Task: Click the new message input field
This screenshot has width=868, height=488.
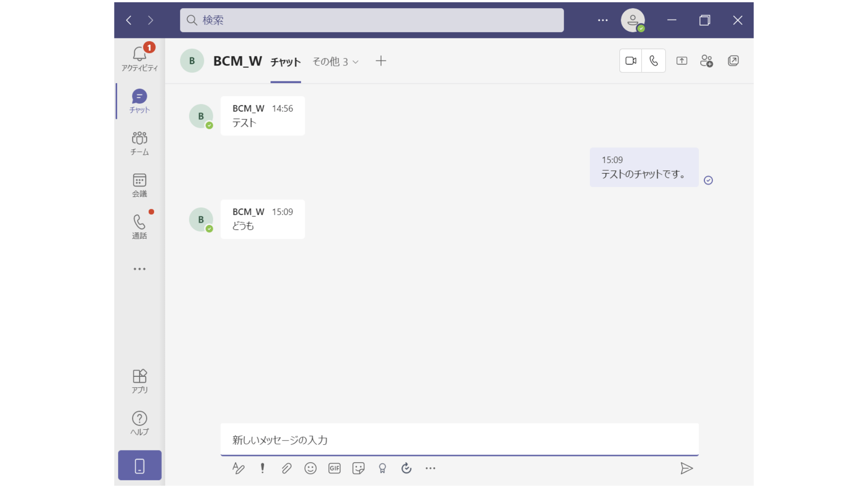Action: pyautogui.click(x=459, y=440)
